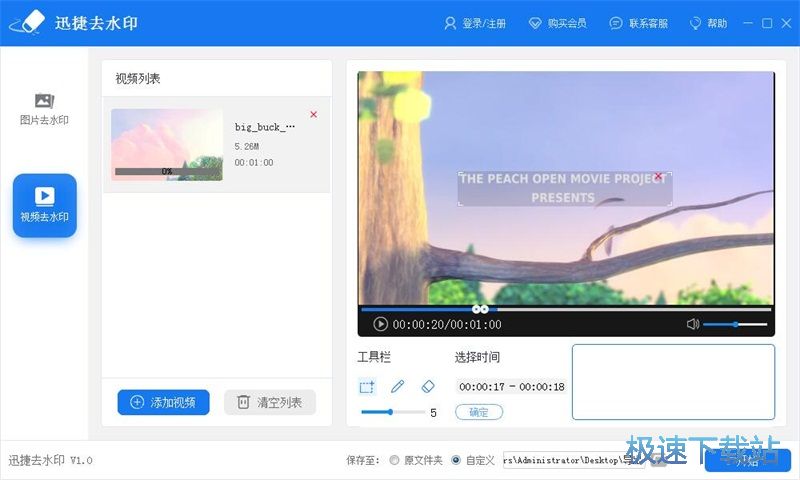
Task: Click 添加视频 add video button
Action: pyautogui.click(x=163, y=402)
